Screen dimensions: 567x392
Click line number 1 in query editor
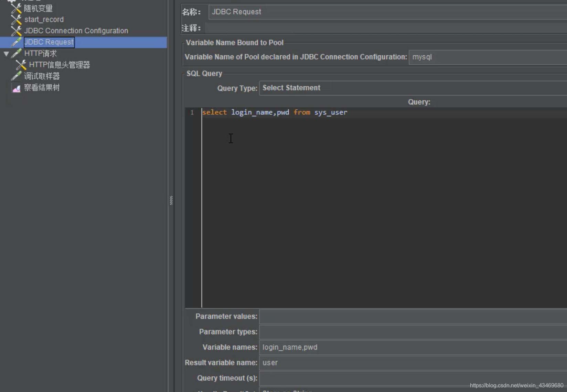(192, 112)
